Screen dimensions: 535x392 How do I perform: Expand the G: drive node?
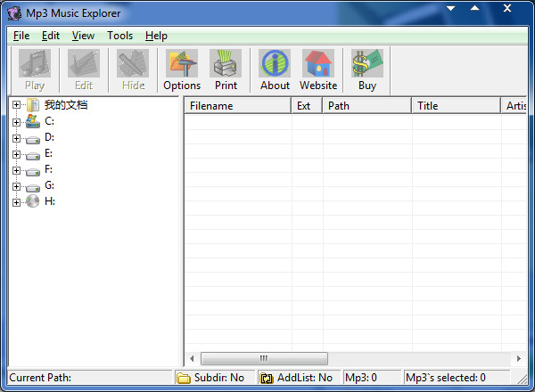[x=16, y=186]
